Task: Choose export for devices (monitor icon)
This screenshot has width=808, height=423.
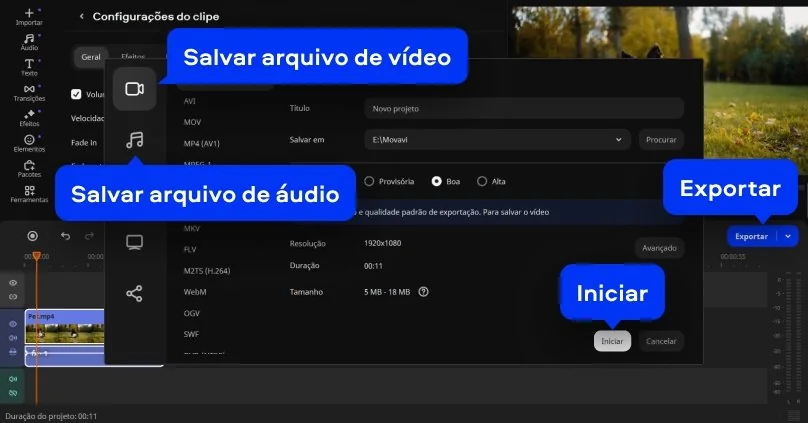Action: point(134,242)
